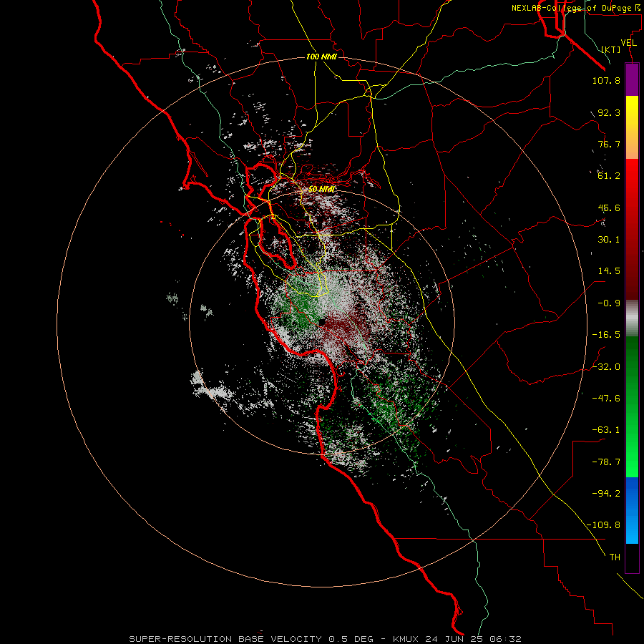Select the 14.5 velocity legend value
Viewport: 644px width, 644px height.
(x=609, y=271)
